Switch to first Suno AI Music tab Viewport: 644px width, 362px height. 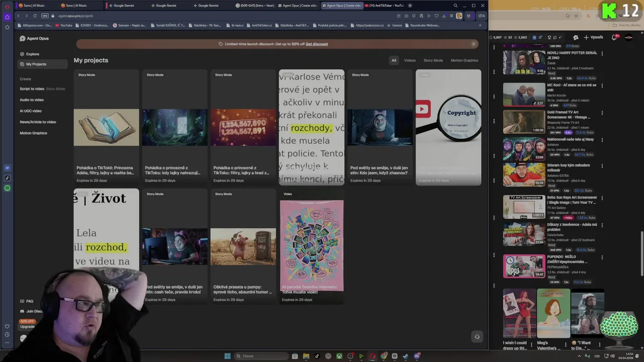pos(34,6)
